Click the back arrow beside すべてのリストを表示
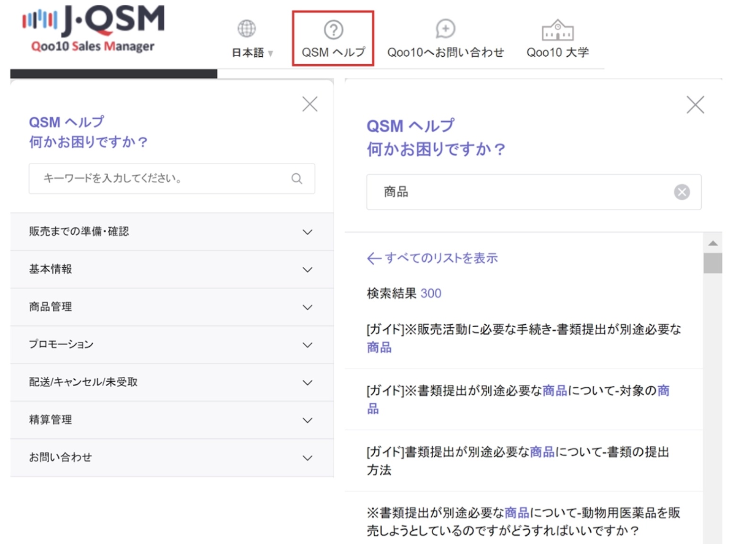Image resolution: width=756 pixels, height=544 pixels. 373,258
